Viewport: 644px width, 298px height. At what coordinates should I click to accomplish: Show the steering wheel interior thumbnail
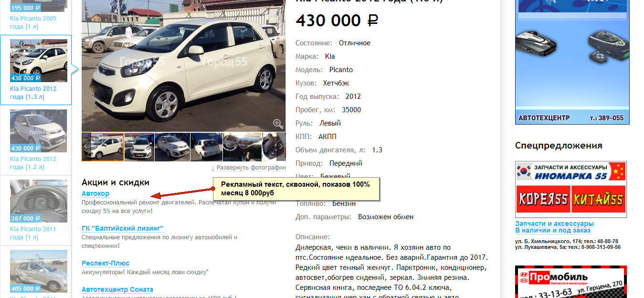point(242,147)
